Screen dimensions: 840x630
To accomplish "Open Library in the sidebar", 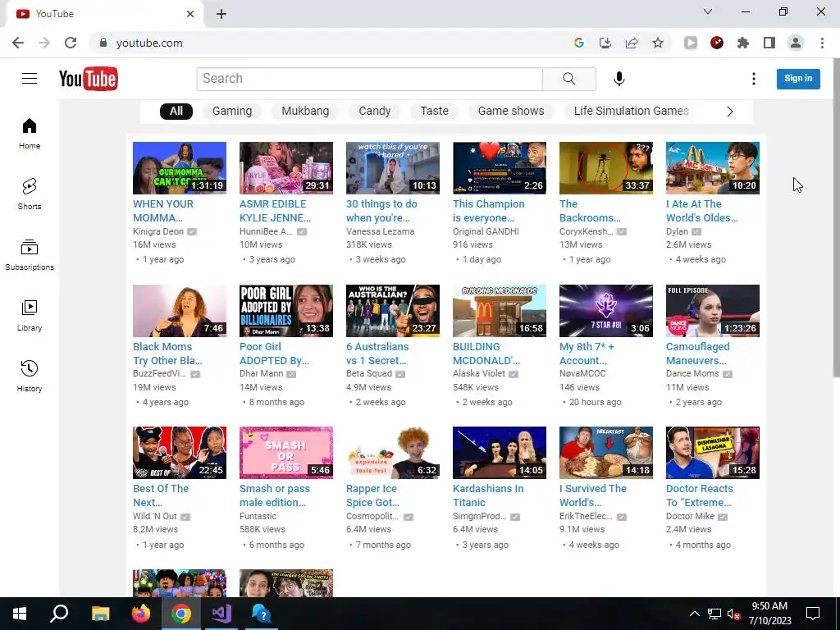I will (30, 316).
